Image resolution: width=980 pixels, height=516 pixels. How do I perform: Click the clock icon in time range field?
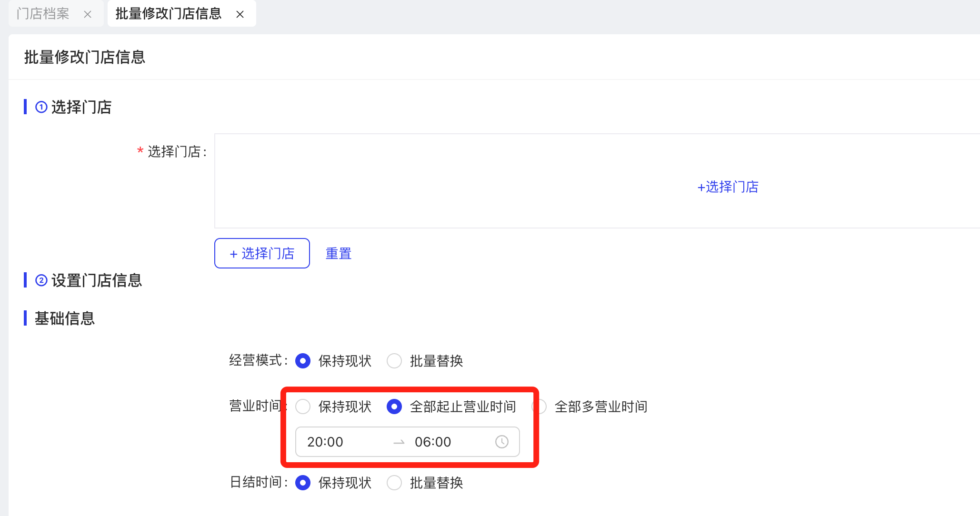coord(501,442)
